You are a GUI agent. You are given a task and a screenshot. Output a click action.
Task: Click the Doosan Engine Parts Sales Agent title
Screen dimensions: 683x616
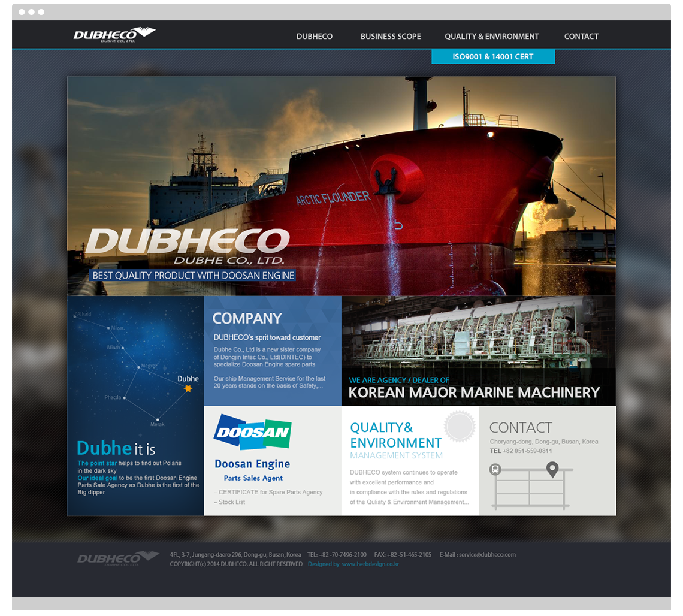(252, 470)
